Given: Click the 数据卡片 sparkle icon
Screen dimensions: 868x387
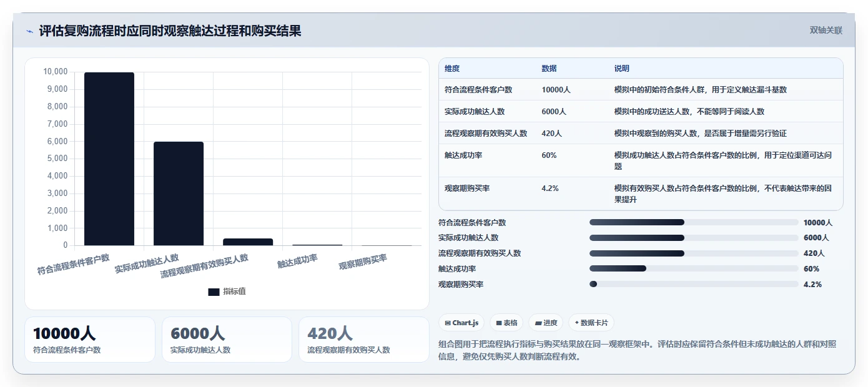Looking at the screenshot, I should [x=576, y=323].
